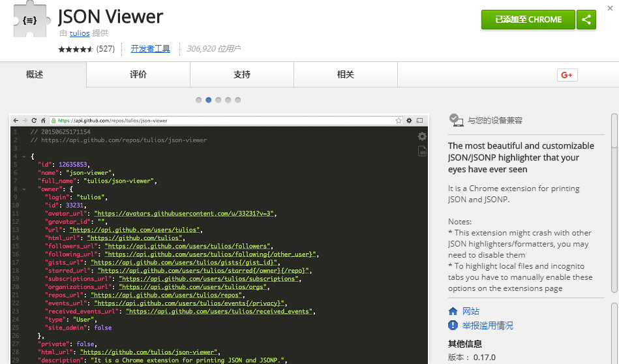Click the report abuse exclamation icon
The height and width of the screenshot is (364, 619).
pyautogui.click(x=453, y=326)
